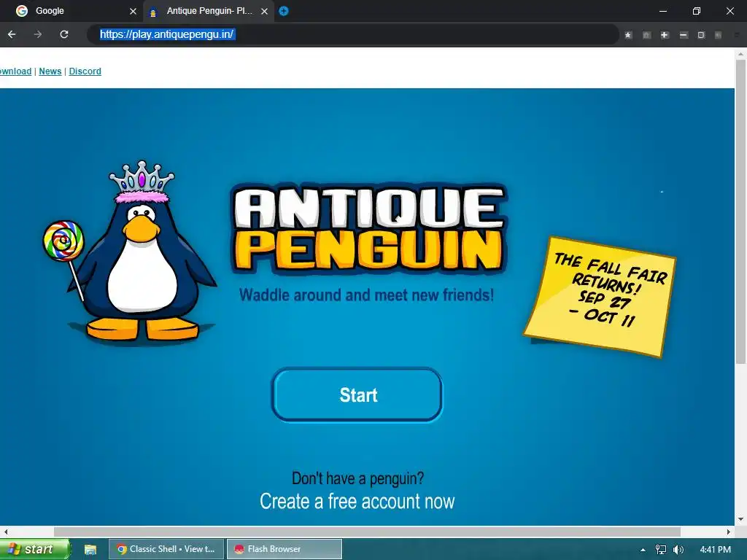
Task: Select the Antique Penguin tab
Action: click(209, 11)
